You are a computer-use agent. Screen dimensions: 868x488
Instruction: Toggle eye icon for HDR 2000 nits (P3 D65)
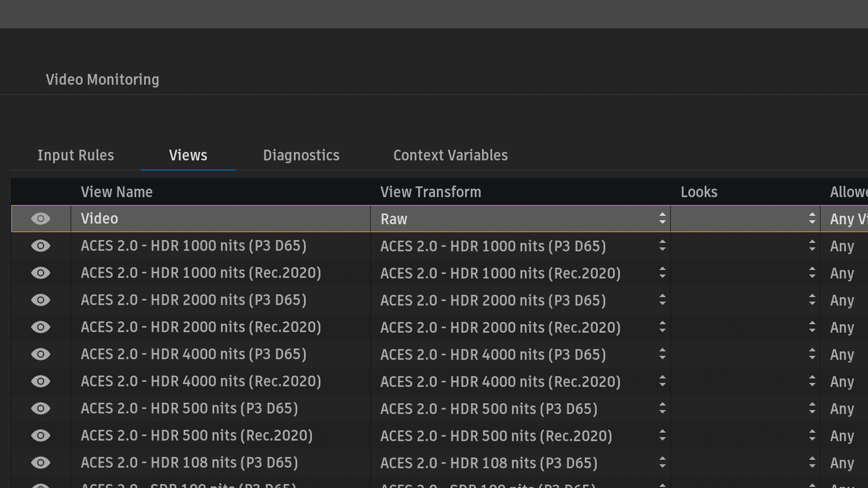click(x=41, y=300)
